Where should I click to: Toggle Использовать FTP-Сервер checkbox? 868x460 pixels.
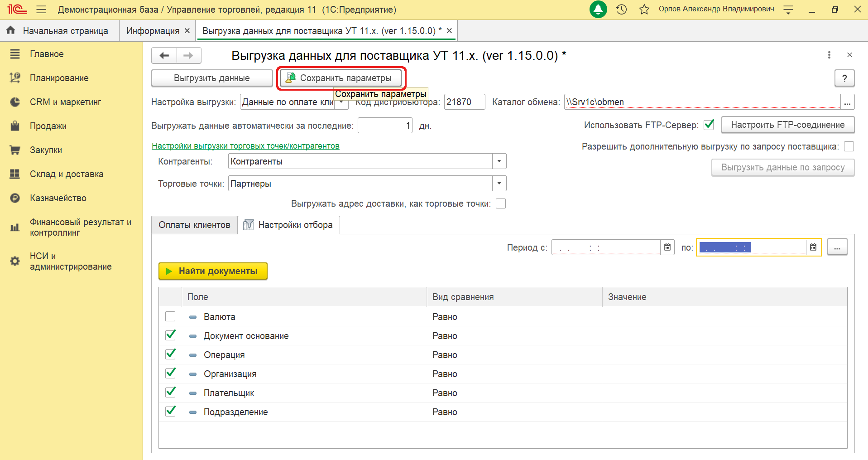(709, 125)
